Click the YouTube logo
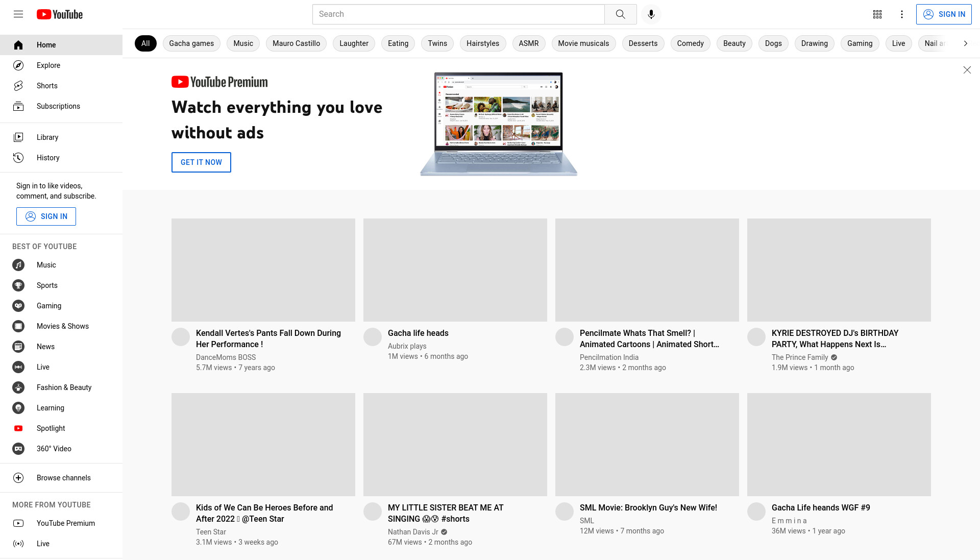Image resolution: width=980 pixels, height=560 pixels. click(x=60, y=14)
